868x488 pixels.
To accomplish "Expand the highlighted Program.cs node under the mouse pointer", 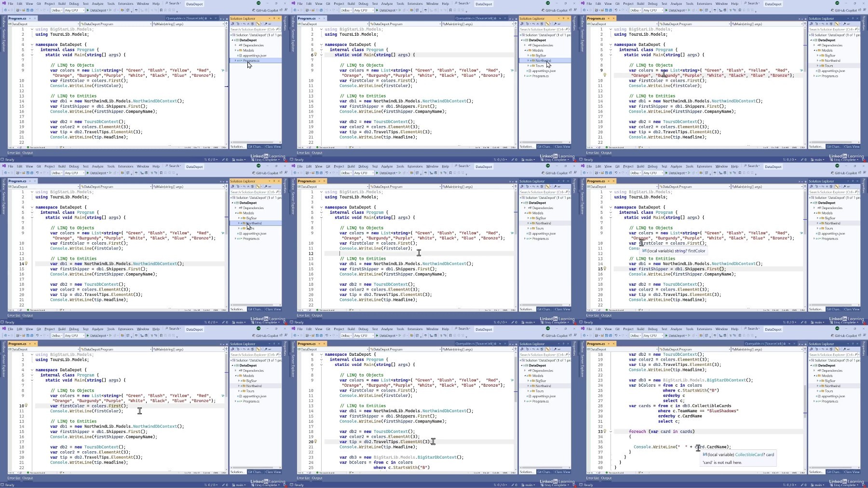I will pyautogui.click(x=235, y=61).
